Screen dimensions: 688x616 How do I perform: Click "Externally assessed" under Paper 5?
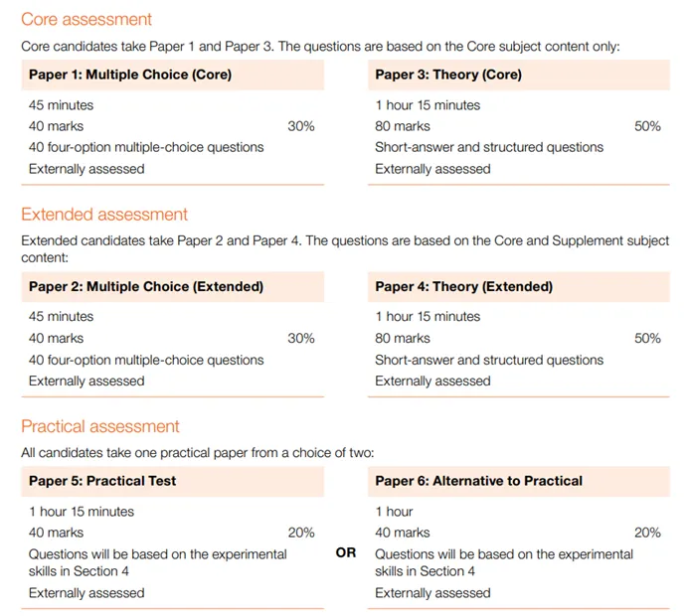[86, 593]
